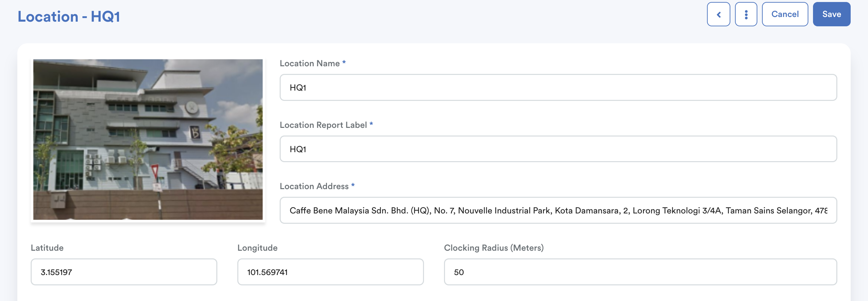The width and height of the screenshot is (868, 301).
Task: Click the Location Name field label
Action: pyautogui.click(x=309, y=63)
